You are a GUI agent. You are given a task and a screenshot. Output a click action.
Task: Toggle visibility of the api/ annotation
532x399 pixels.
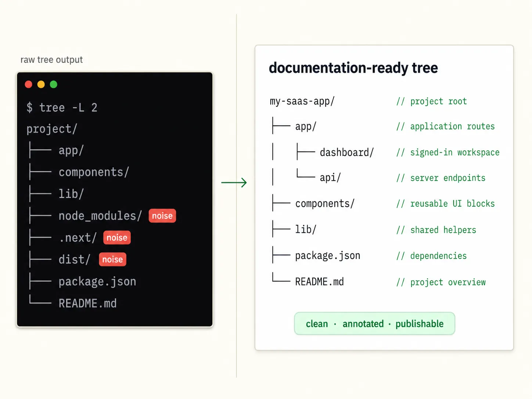[x=440, y=178]
